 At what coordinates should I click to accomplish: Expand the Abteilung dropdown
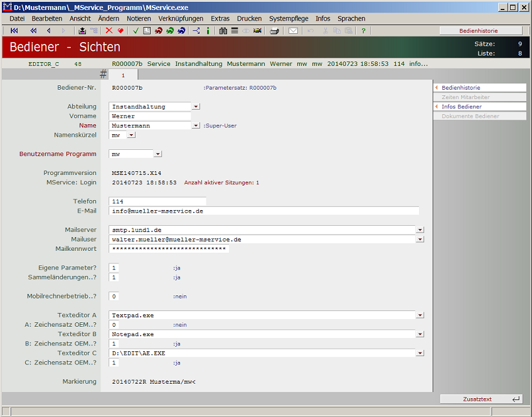[196, 107]
